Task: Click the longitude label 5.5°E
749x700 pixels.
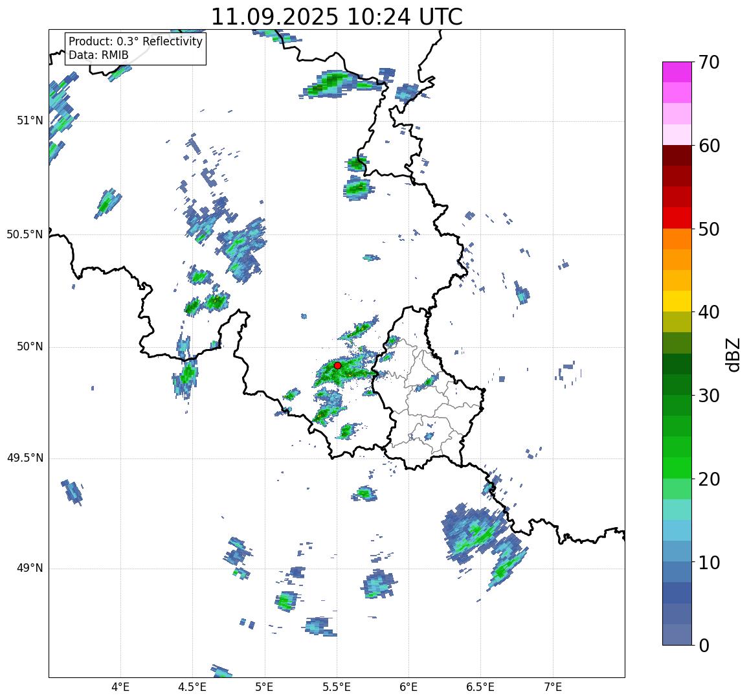Action: tap(337, 687)
